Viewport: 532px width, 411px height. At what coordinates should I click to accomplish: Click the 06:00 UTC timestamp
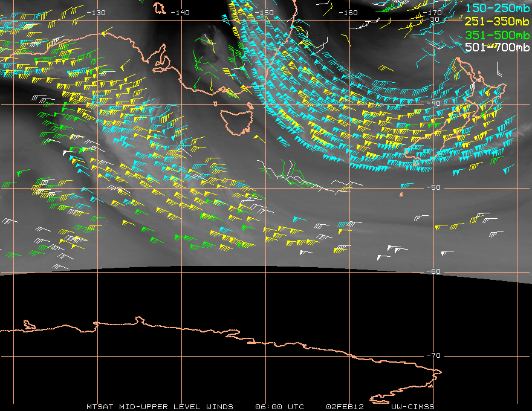pyautogui.click(x=279, y=407)
